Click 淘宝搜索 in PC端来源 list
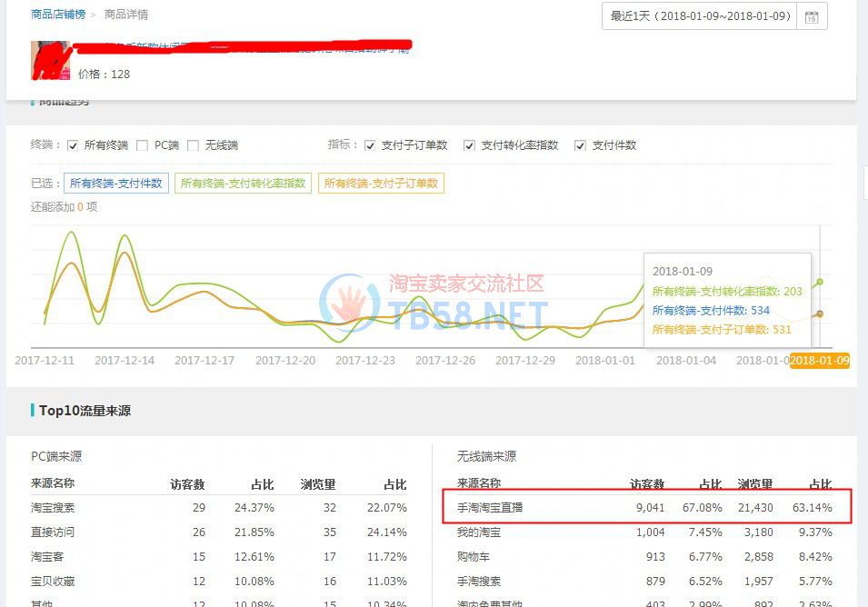This screenshot has height=607, width=868. [x=53, y=508]
